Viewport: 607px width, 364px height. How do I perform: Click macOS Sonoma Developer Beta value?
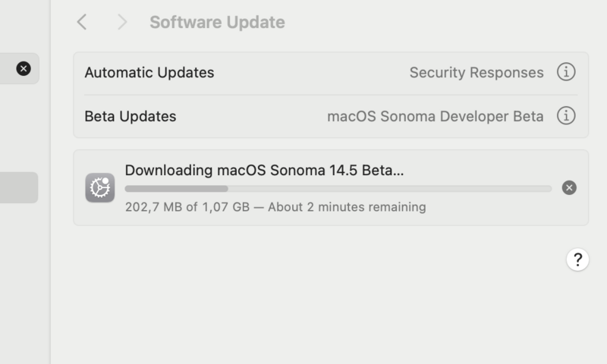(x=436, y=116)
